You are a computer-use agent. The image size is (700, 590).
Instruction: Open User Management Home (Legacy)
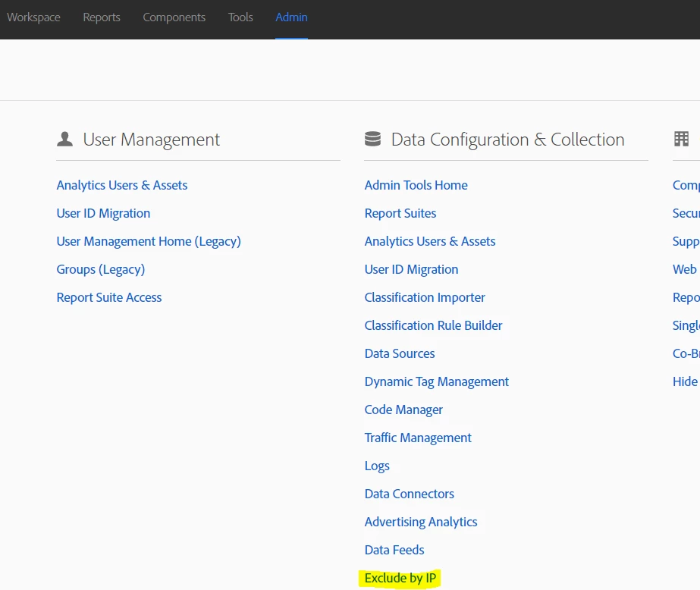pyautogui.click(x=149, y=241)
